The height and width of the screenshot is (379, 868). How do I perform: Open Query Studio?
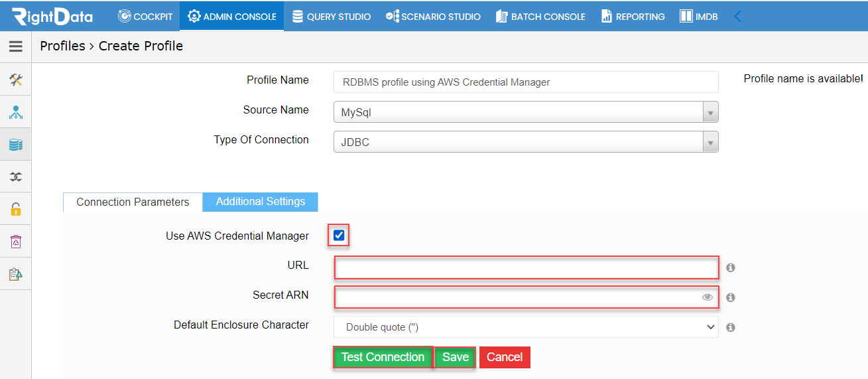tap(331, 16)
